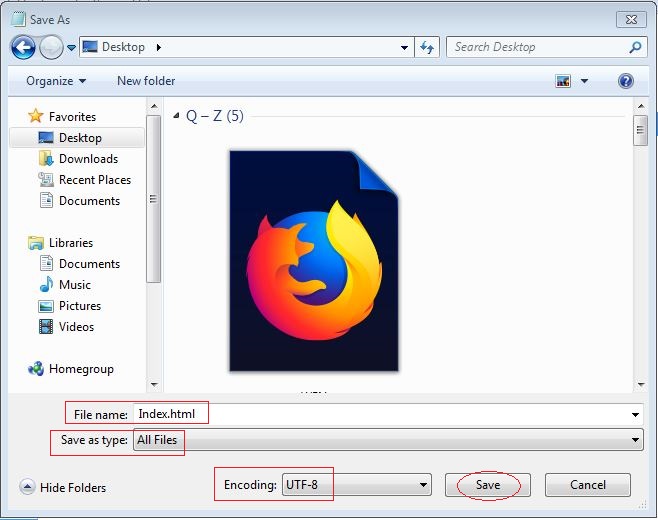Open Recent Places in the navigation pane
Screen dimensions: 658x520
pos(95,180)
